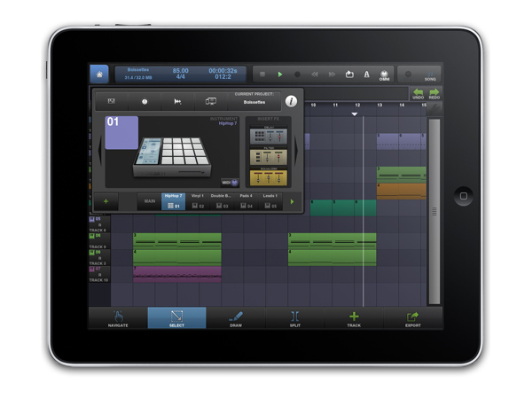The image size is (532, 399).
Task: Select the MAIN tab
Action: pyautogui.click(x=150, y=201)
